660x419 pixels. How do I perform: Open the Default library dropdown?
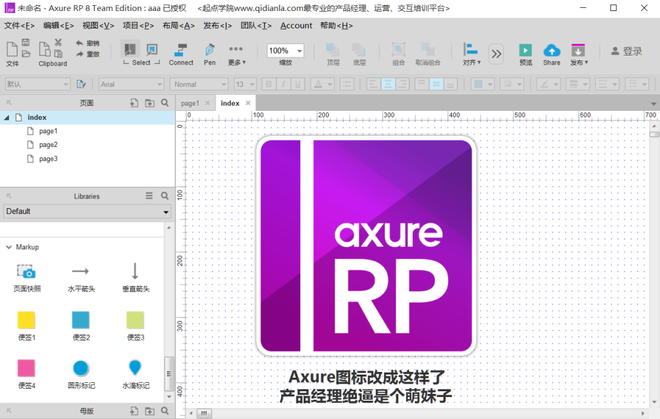(x=87, y=212)
